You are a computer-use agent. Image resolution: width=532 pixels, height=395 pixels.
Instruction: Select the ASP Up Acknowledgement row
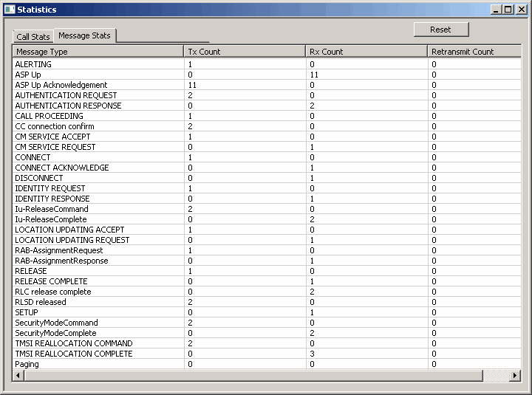click(x=61, y=85)
